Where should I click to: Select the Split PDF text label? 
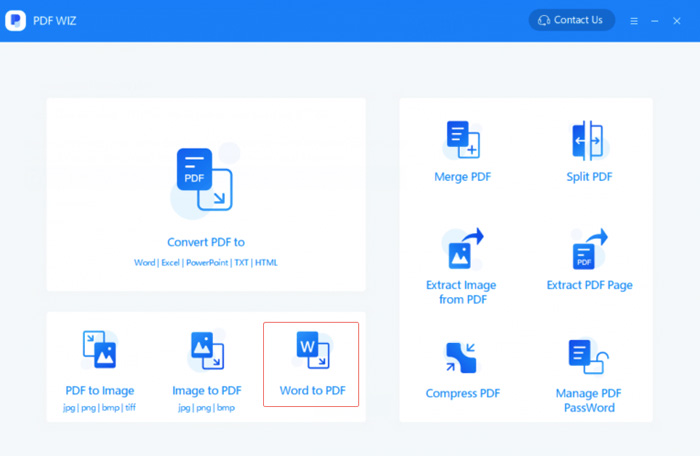589,177
